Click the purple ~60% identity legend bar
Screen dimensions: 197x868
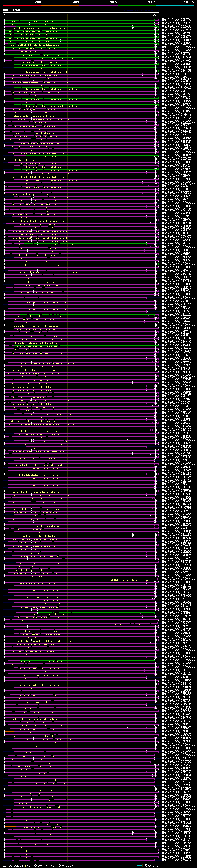point(99,6)
